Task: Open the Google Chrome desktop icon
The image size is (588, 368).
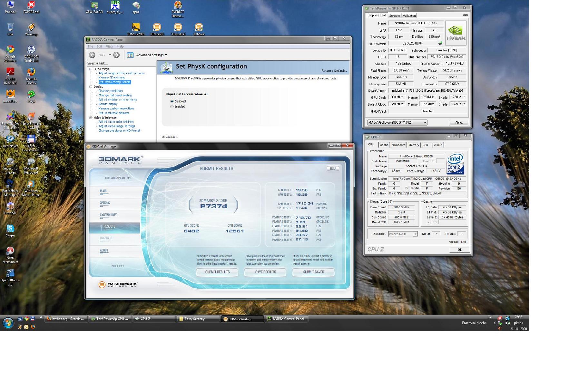Action: (x=10, y=54)
